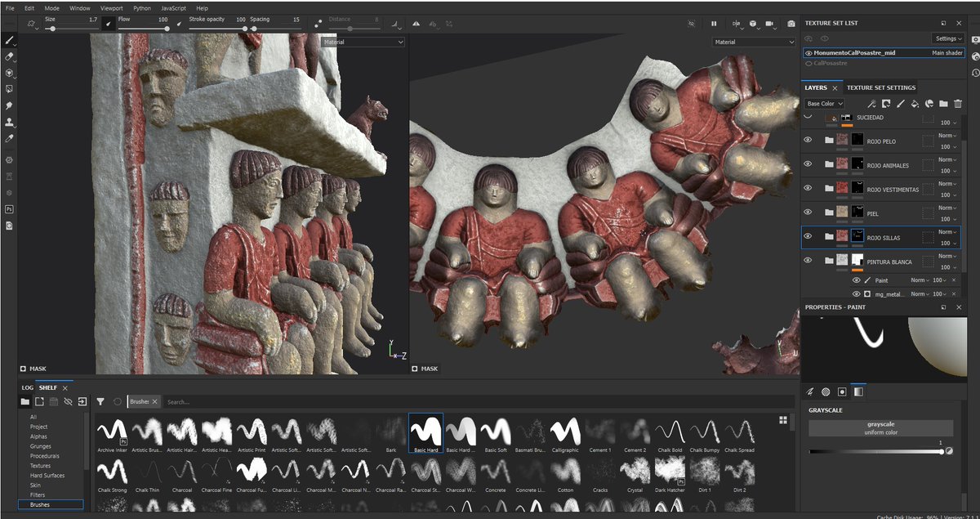Toggle visibility of MonumentoCalPosastre_mid texture set
The image size is (980, 519).
(808, 53)
